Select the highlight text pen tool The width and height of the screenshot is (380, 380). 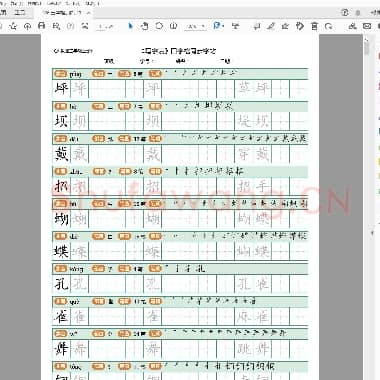pos(271,26)
